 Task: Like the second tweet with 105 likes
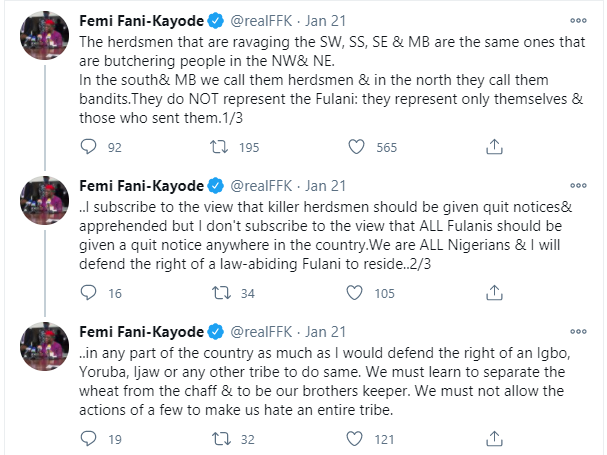(x=356, y=293)
